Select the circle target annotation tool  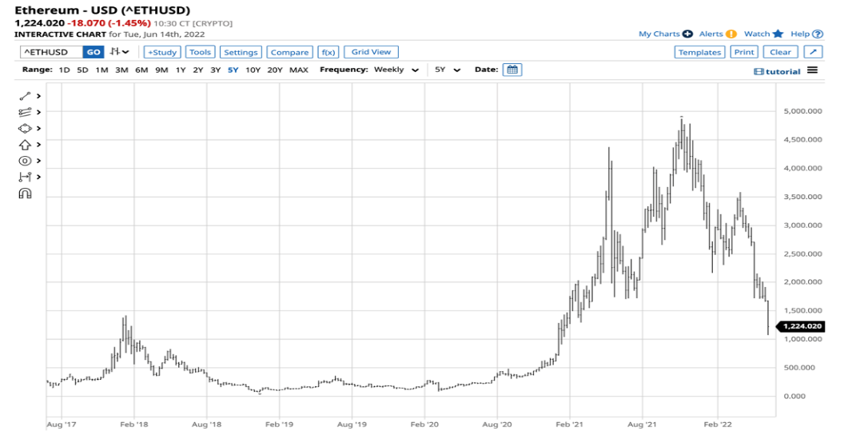pos(25,161)
